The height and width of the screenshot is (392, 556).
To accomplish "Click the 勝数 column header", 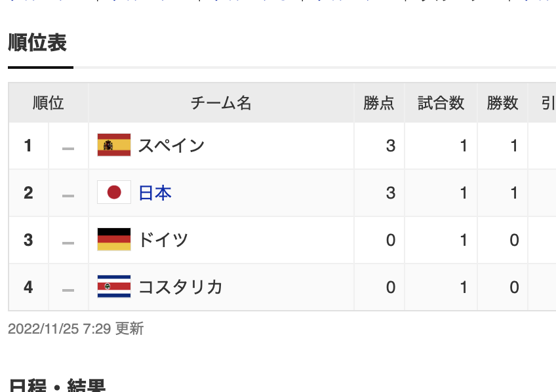I will tap(502, 103).
